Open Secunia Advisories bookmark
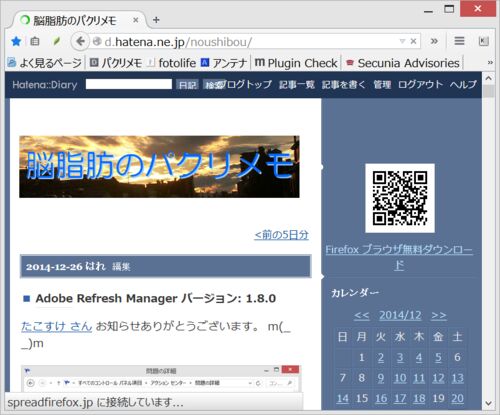The image size is (500, 415). pyautogui.click(x=403, y=63)
